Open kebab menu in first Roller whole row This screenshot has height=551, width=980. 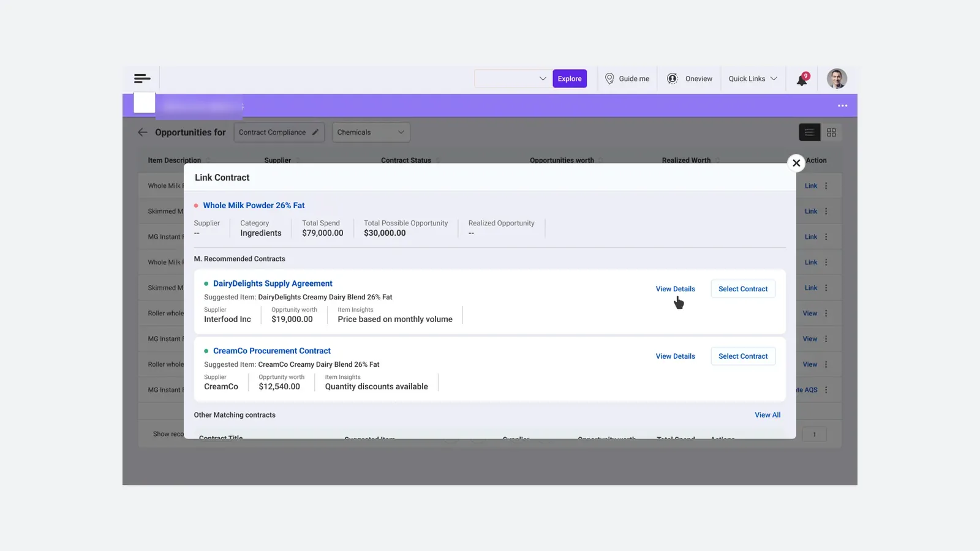click(826, 313)
